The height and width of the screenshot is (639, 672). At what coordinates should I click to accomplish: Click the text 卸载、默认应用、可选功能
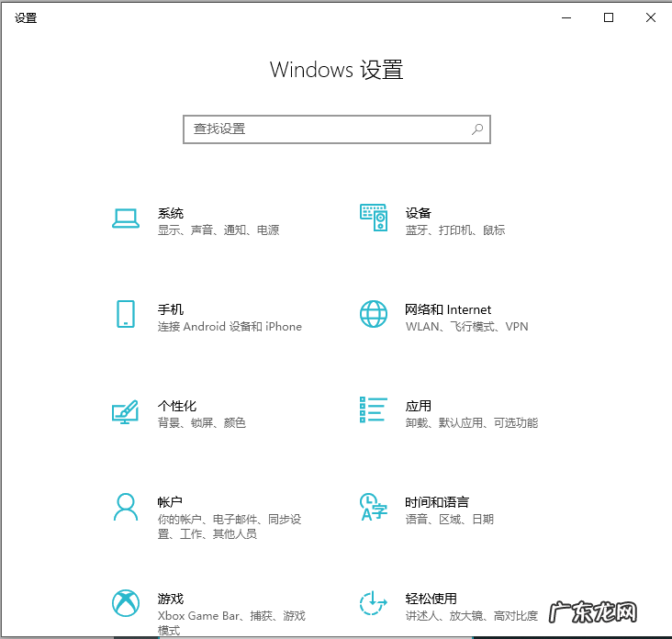tap(472, 423)
